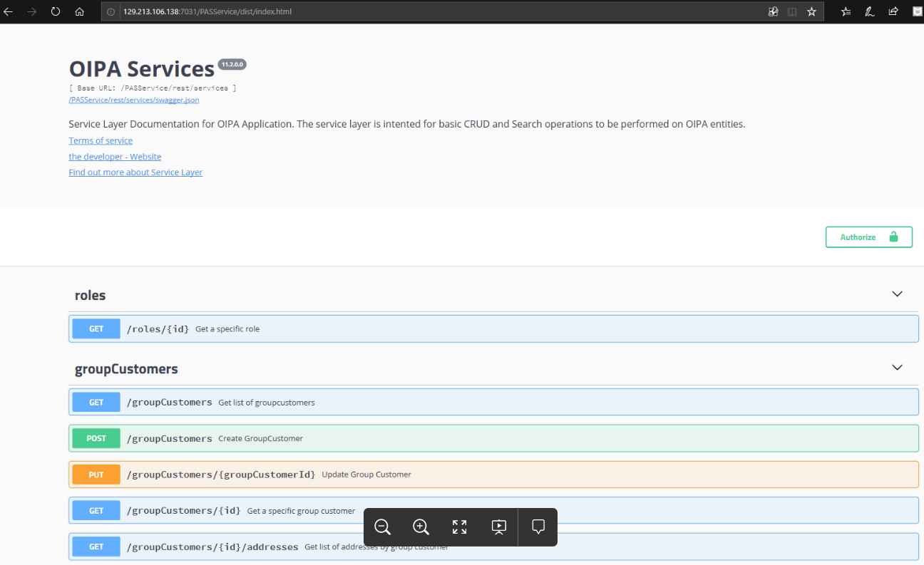Image resolution: width=924 pixels, height=565 pixels.
Task: Go to browser home icon
Action: [79, 11]
